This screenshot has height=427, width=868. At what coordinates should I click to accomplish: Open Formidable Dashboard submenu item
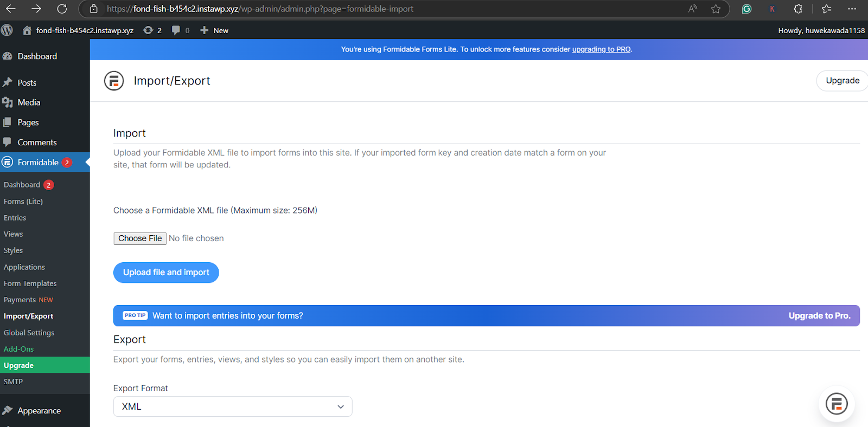tap(22, 185)
